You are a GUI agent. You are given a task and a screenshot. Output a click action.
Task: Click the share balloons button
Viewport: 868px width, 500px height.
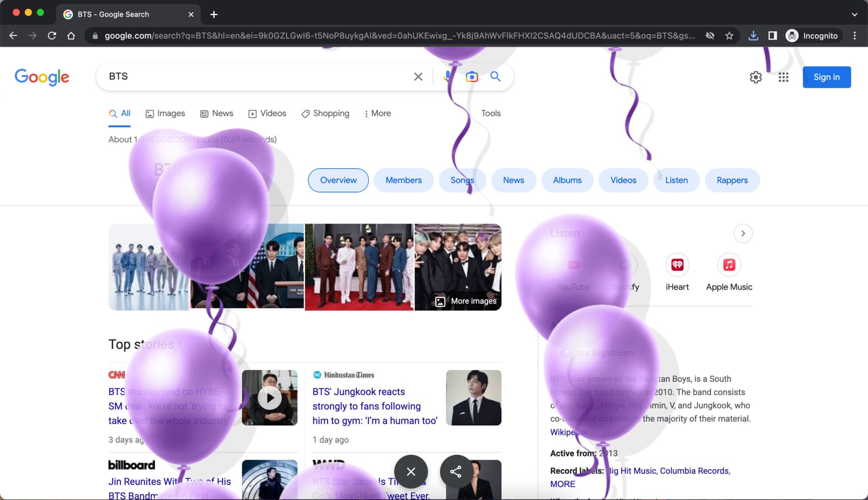click(x=456, y=471)
